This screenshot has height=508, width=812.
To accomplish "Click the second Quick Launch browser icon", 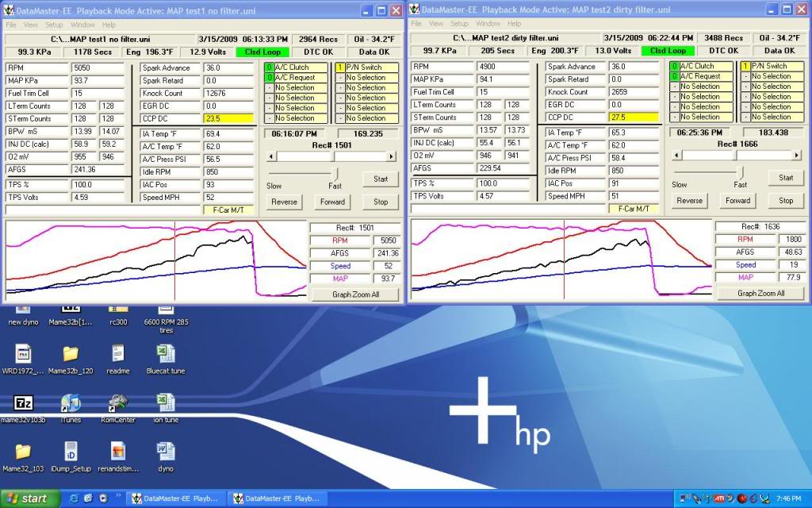I will point(88,498).
